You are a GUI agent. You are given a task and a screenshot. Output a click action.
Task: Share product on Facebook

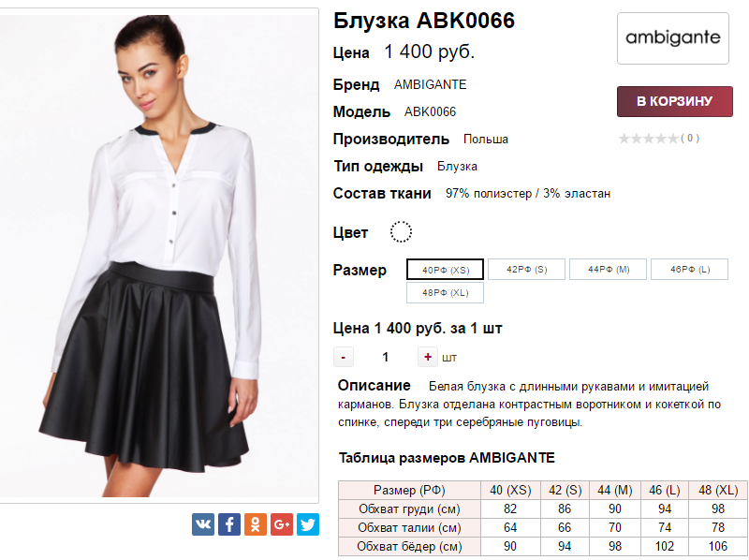(229, 524)
